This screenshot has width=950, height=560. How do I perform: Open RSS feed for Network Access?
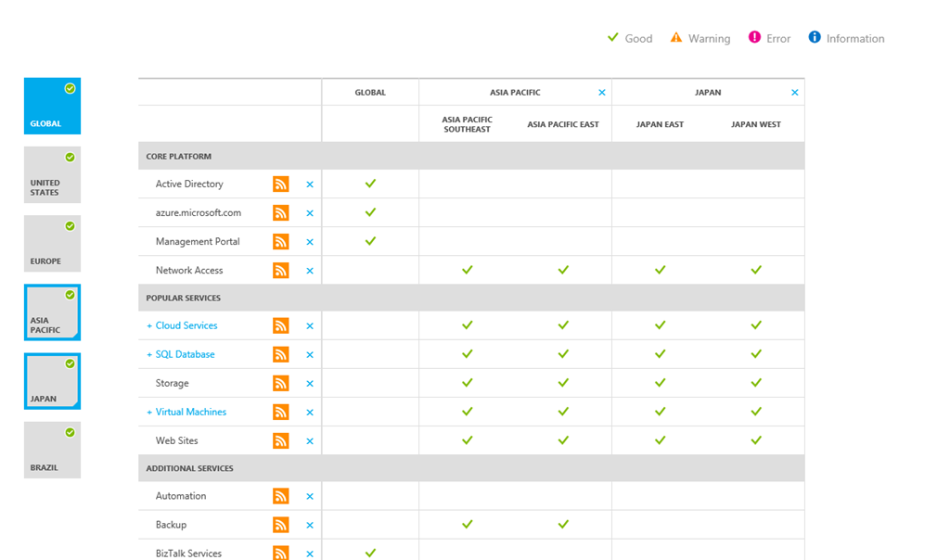click(x=281, y=271)
